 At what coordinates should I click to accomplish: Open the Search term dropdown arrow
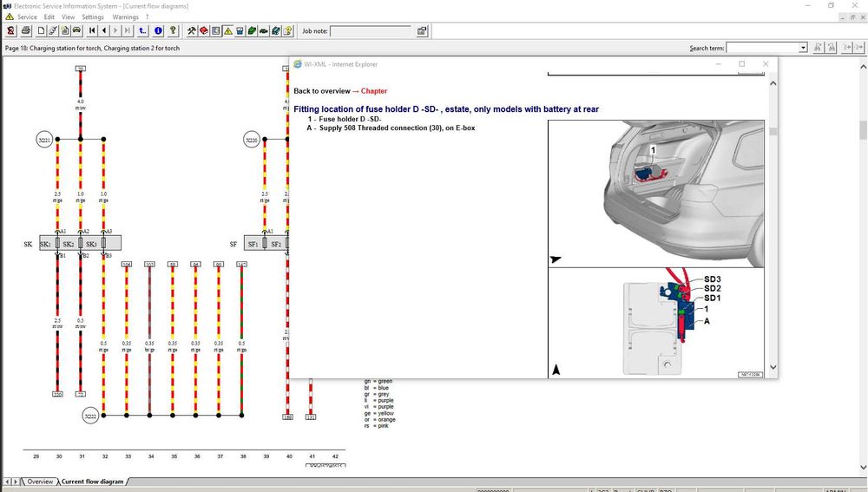[x=803, y=48]
